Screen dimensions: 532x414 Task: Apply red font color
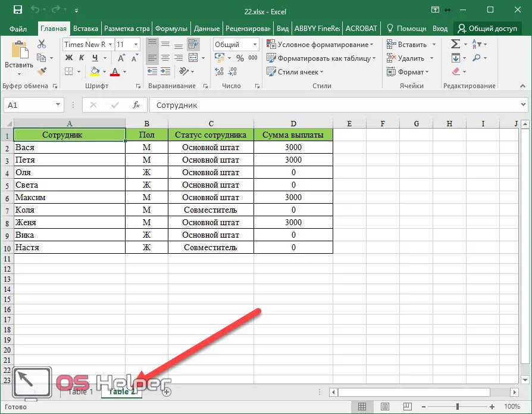pos(115,71)
